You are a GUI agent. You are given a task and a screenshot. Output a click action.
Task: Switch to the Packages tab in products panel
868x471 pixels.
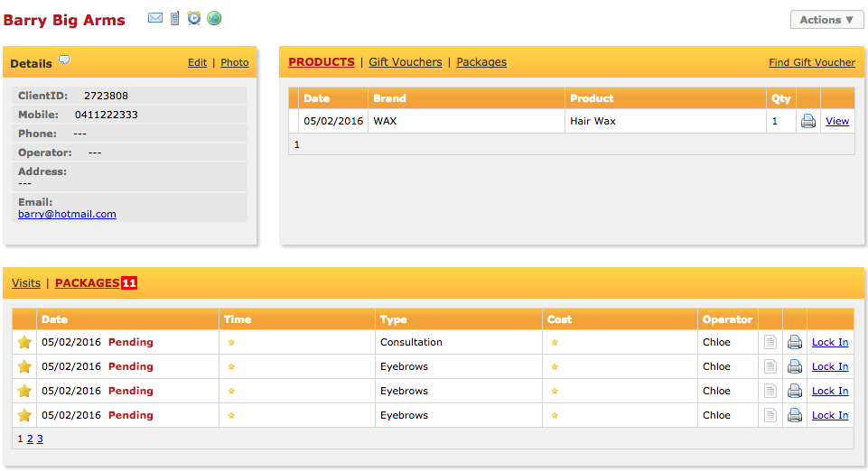tap(481, 62)
